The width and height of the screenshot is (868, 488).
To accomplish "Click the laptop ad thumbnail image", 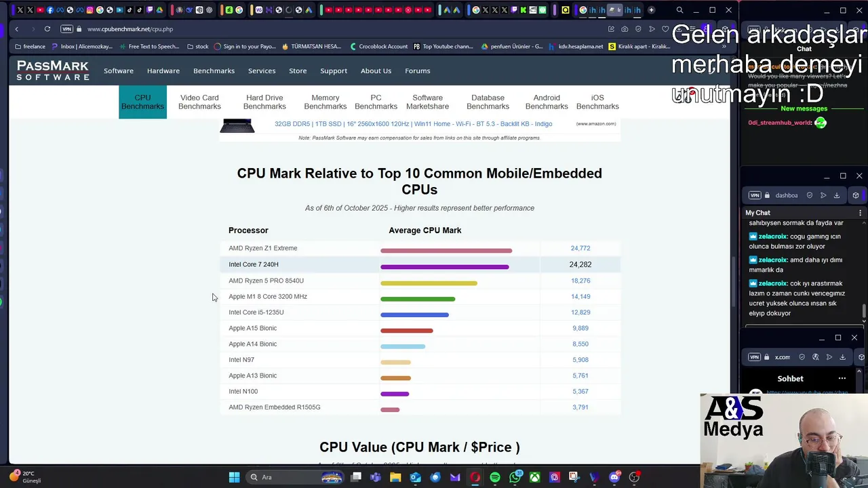I will [237, 125].
